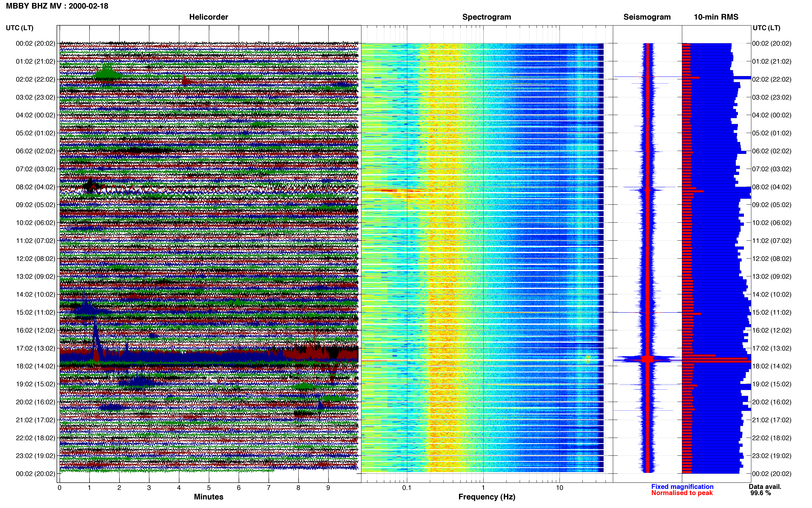Select the "Helicorder" panel heading
This screenshot has width=812, height=508.
click(209, 17)
